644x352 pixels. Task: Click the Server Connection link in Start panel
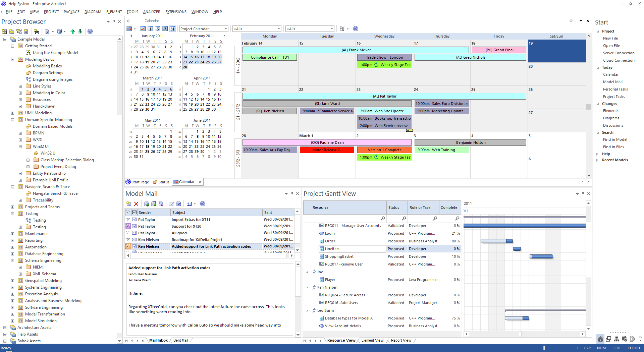(619, 53)
